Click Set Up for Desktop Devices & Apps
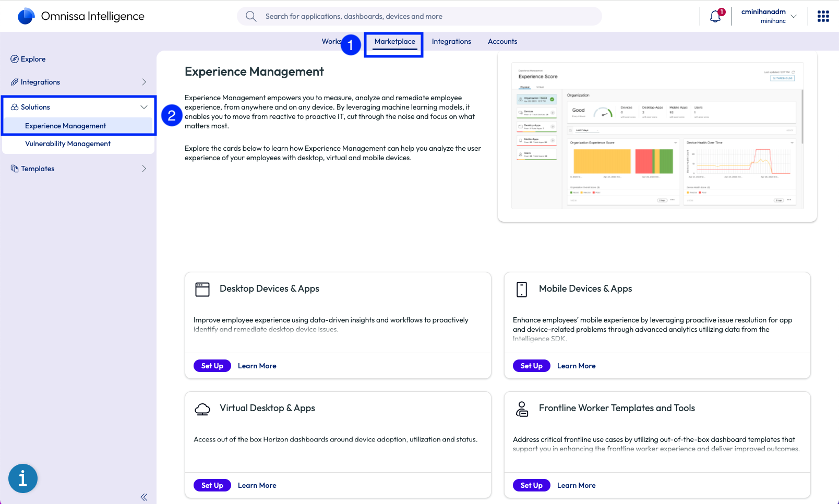 (212, 366)
